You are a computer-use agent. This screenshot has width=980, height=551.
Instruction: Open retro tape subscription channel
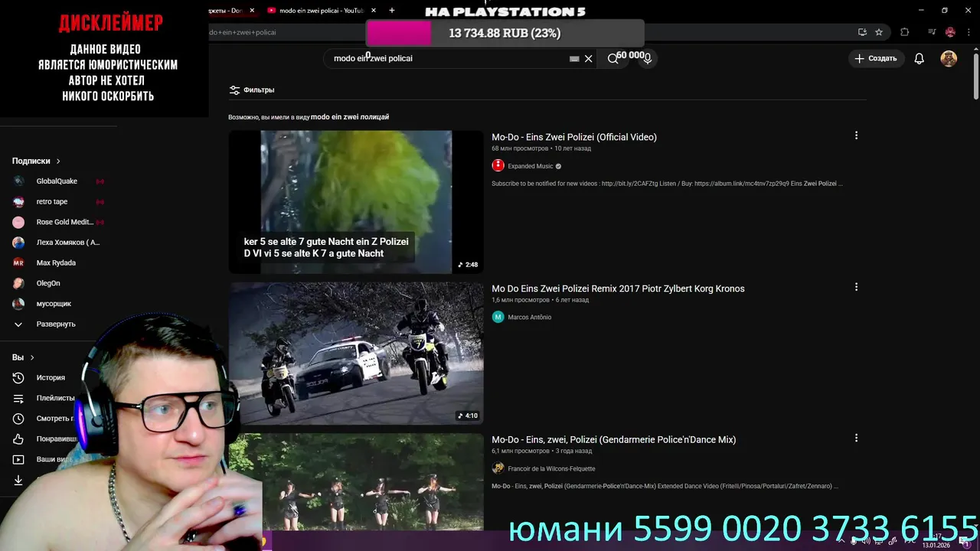(x=52, y=202)
